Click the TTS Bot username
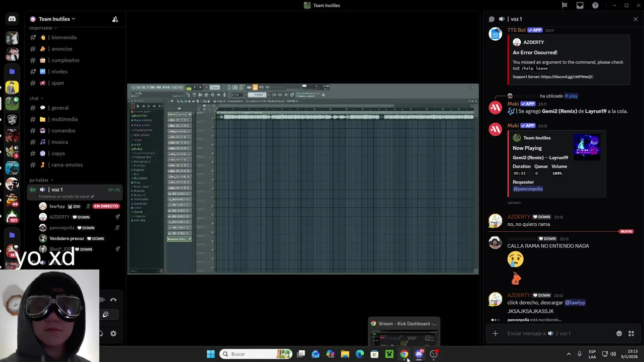 pos(516,30)
